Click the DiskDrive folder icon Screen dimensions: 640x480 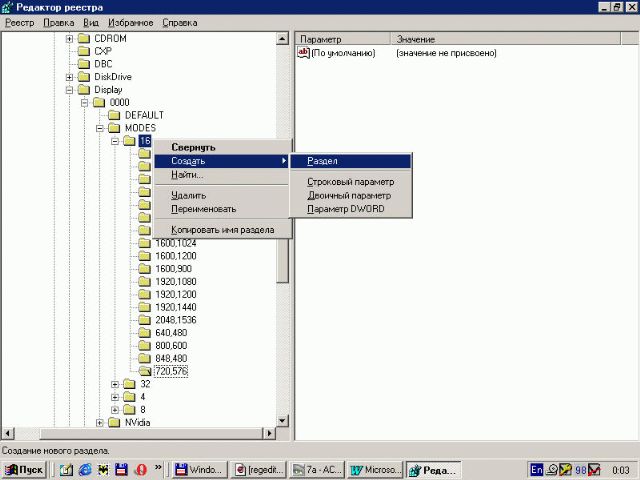point(84,77)
